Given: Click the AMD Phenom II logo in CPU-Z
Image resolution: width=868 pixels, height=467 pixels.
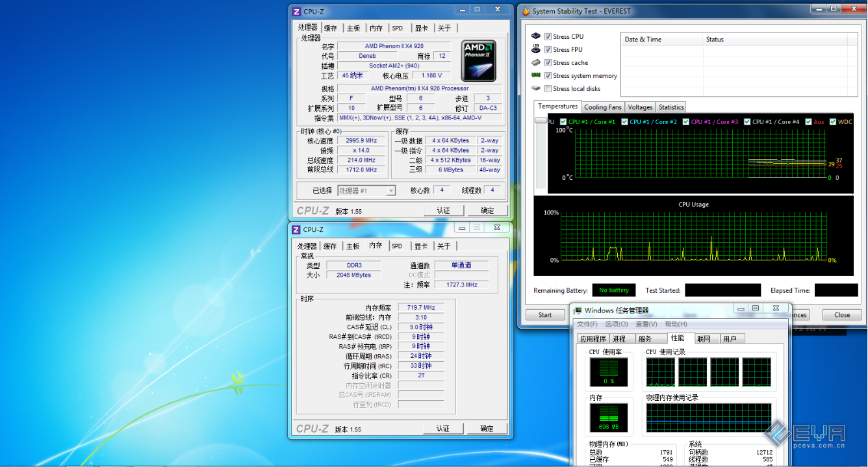Looking at the screenshot, I should (479, 59).
